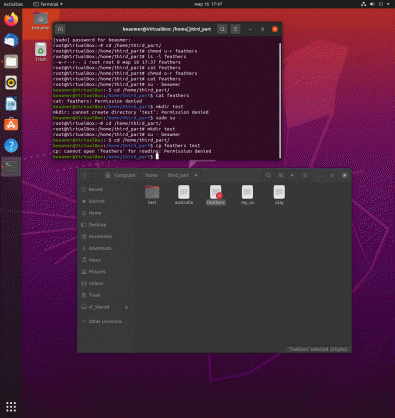
Task: Open the system status menu arrow
Action: 388,4
